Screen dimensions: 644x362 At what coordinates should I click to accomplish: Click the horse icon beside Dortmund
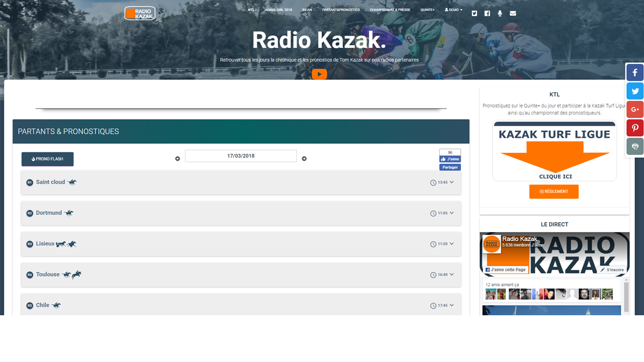[x=69, y=213]
